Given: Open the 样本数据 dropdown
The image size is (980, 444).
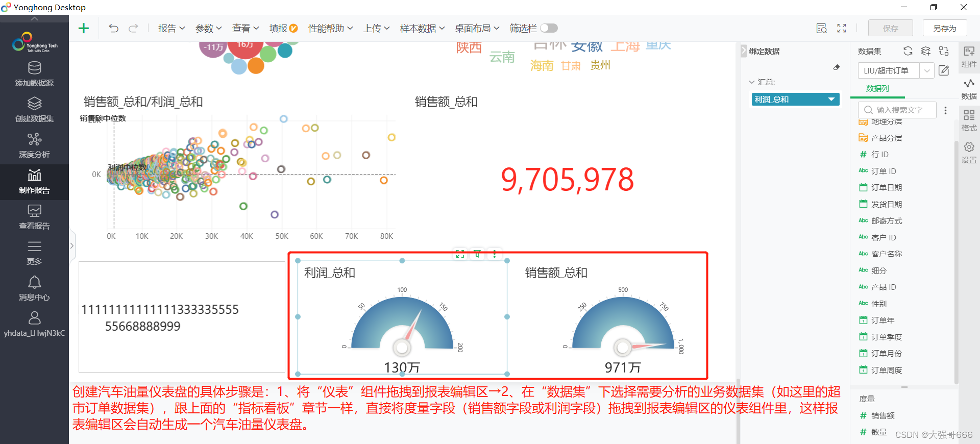Looking at the screenshot, I should pyautogui.click(x=422, y=29).
